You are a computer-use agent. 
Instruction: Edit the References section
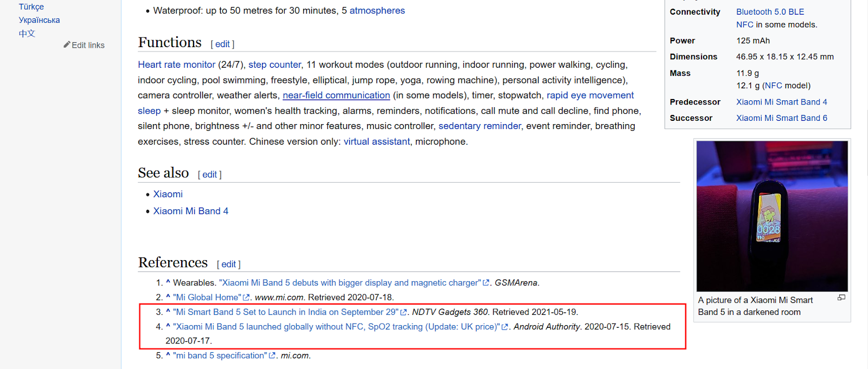click(x=228, y=264)
